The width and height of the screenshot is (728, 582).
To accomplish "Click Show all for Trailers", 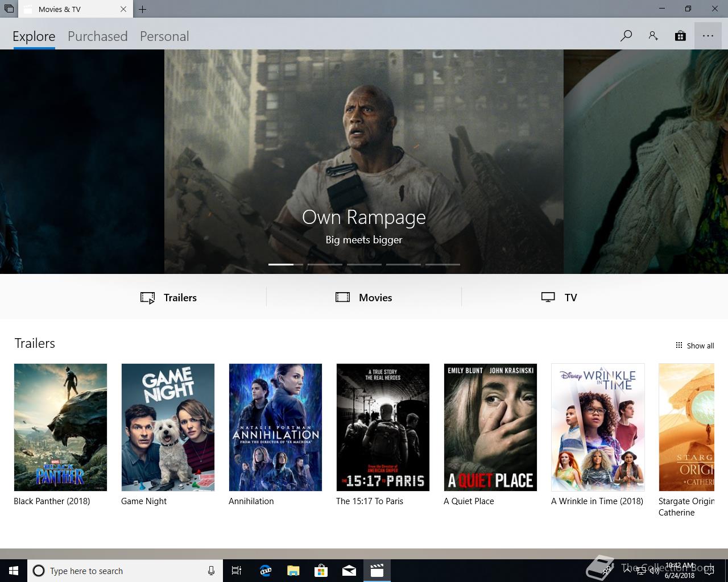I will (x=694, y=346).
